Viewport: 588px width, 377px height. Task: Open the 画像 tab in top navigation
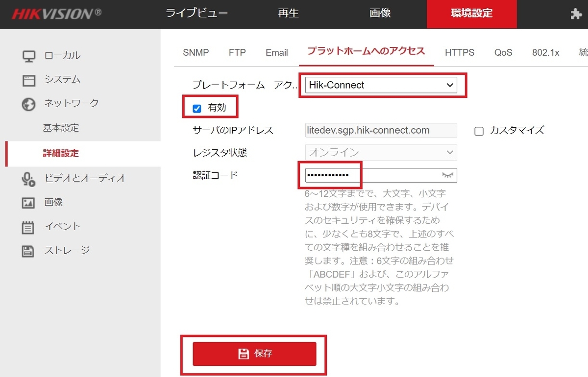(380, 13)
